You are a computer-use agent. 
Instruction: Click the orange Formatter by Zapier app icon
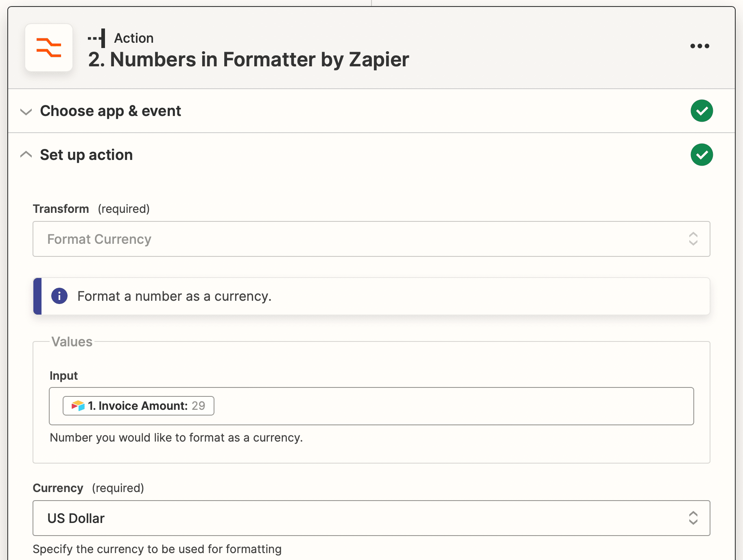(49, 48)
